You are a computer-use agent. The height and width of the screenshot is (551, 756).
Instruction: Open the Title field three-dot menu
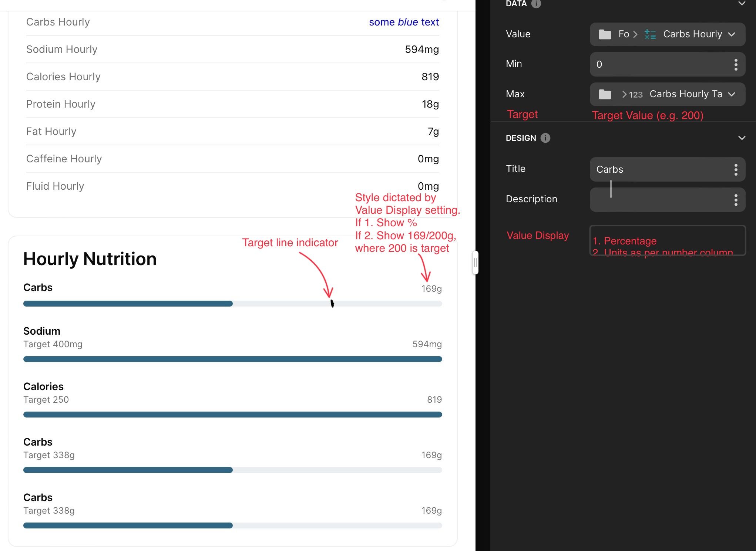click(736, 169)
